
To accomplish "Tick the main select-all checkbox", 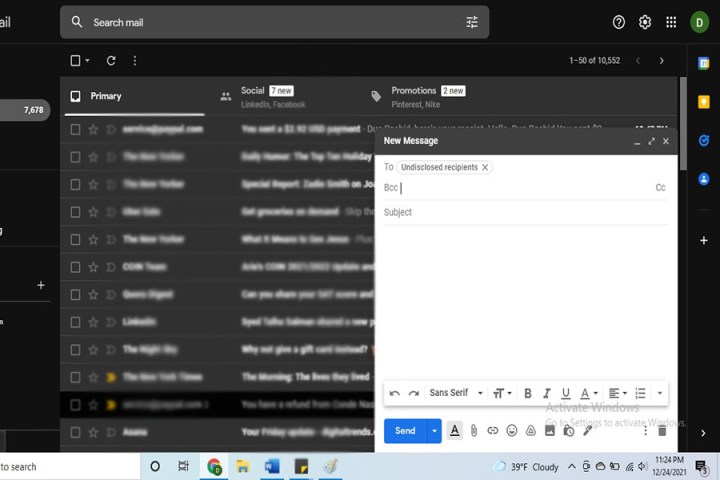I will pos(75,61).
